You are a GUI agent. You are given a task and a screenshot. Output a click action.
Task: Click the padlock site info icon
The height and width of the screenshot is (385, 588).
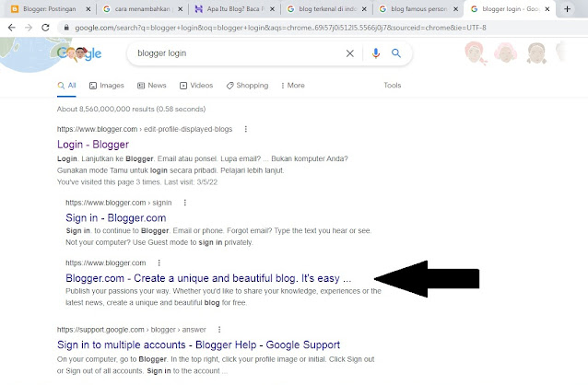(x=66, y=28)
